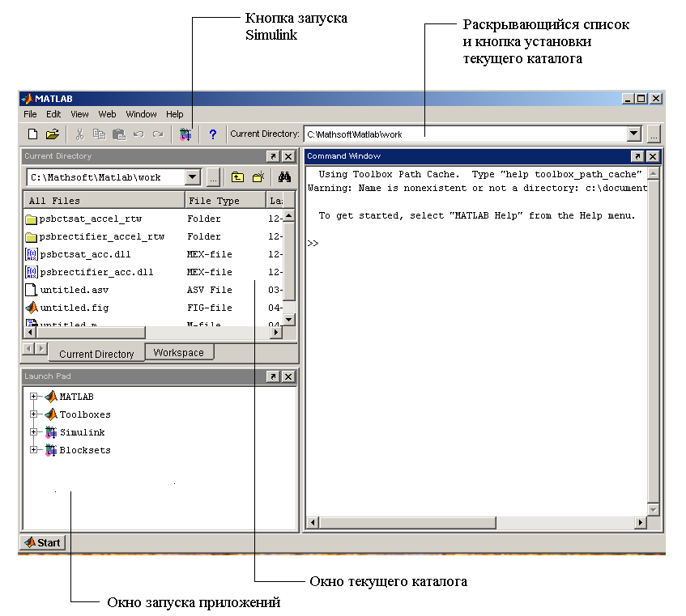Click the New file toolbar icon

coord(32,134)
